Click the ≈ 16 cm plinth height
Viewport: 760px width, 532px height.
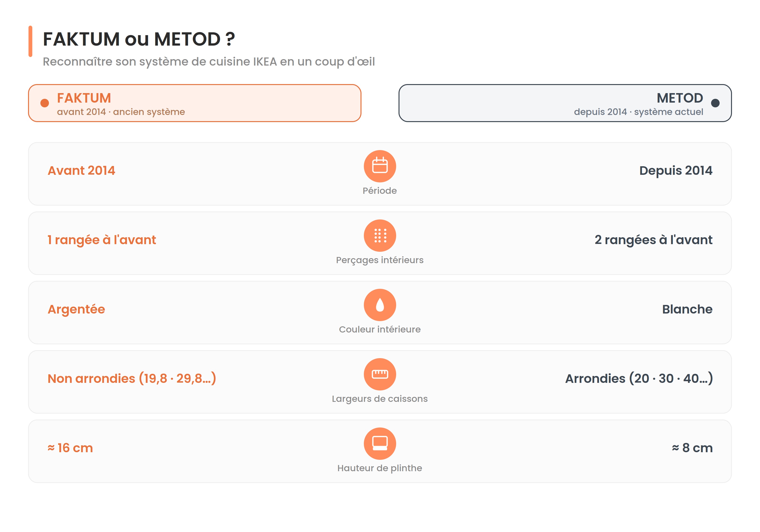click(x=70, y=448)
